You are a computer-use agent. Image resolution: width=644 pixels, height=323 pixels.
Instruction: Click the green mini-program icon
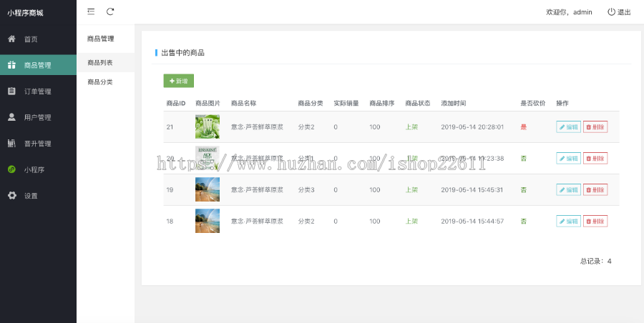[x=12, y=169]
